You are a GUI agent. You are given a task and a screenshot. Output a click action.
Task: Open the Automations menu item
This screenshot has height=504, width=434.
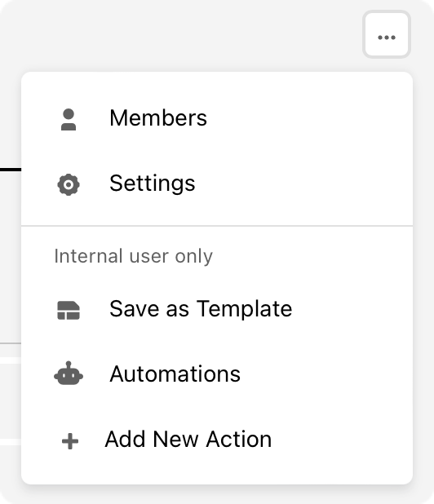coord(217,374)
